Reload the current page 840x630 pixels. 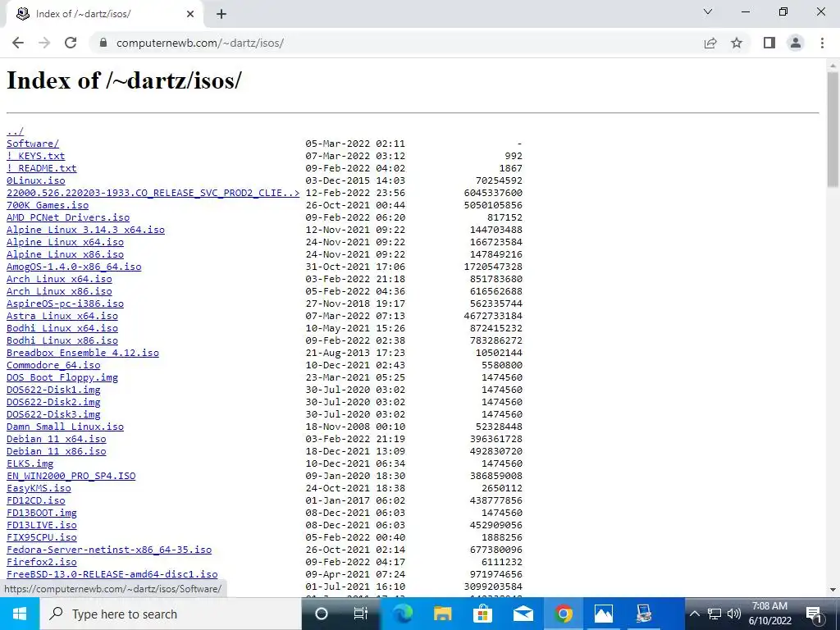(x=71, y=43)
